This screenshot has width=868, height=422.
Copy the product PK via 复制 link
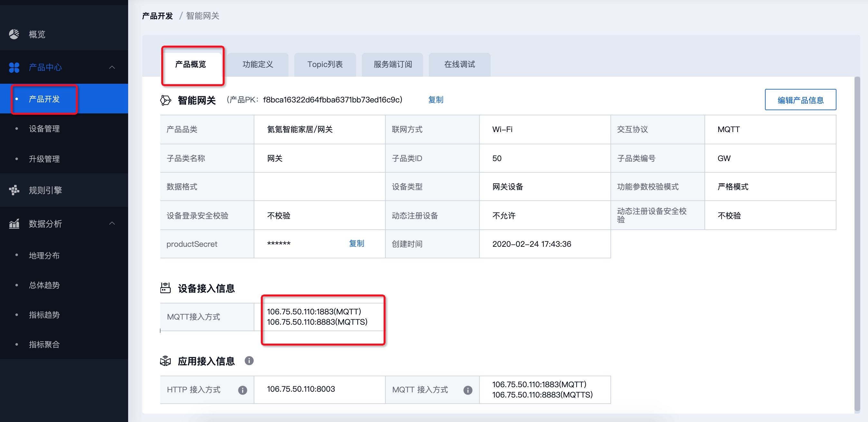pyautogui.click(x=436, y=100)
